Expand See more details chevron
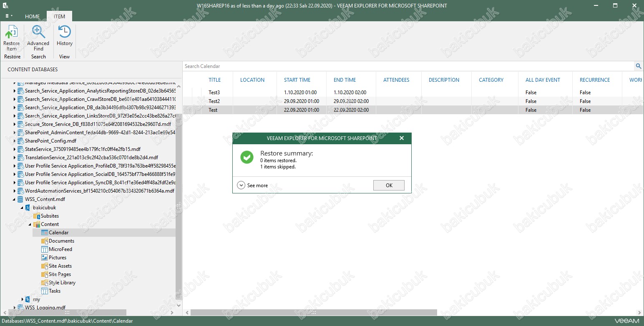The width and height of the screenshot is (644, 326). (241, 186)
